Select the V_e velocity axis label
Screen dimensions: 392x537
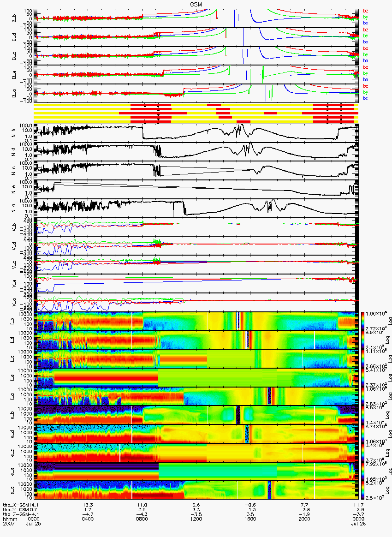click(x=14, y=283)
